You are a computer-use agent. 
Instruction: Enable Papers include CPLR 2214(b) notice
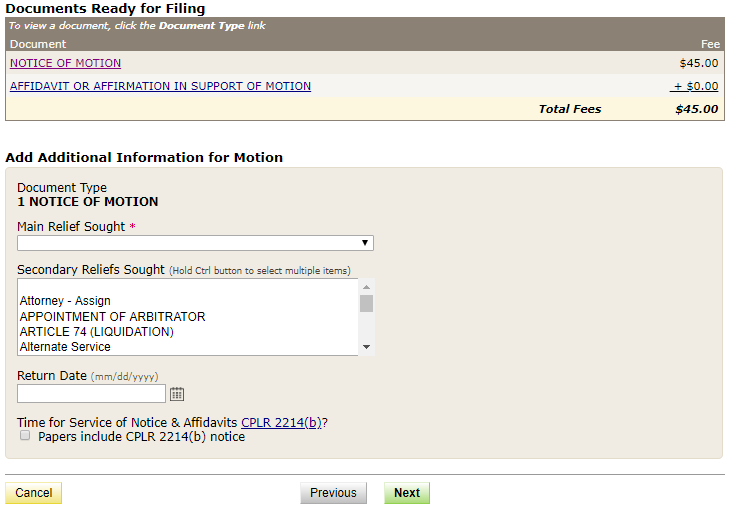pos(25,436)
